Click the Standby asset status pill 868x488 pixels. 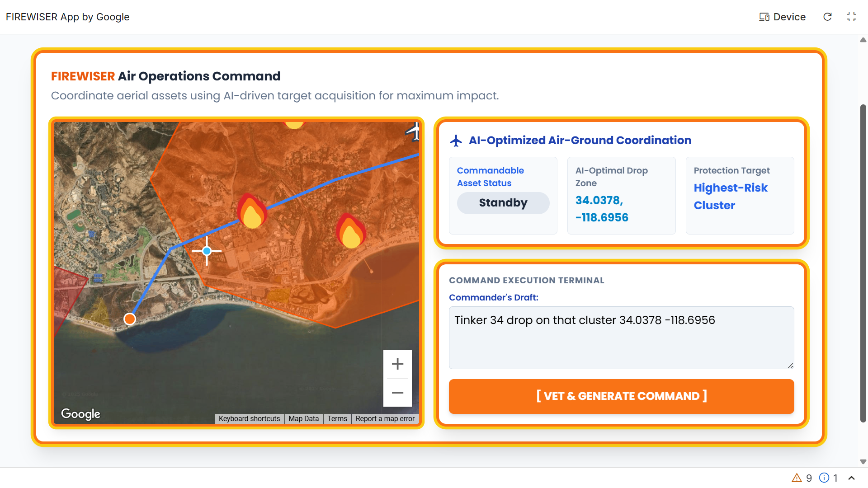click(503, 203)
